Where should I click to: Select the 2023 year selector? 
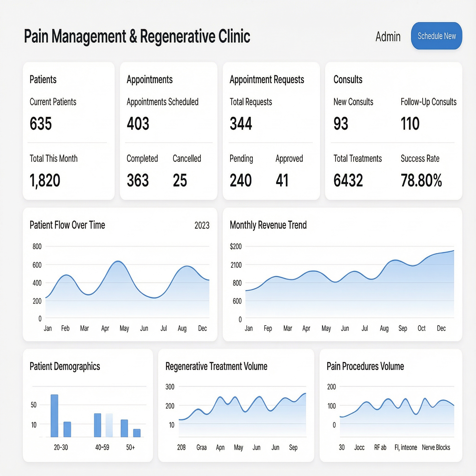coord(202,225)
